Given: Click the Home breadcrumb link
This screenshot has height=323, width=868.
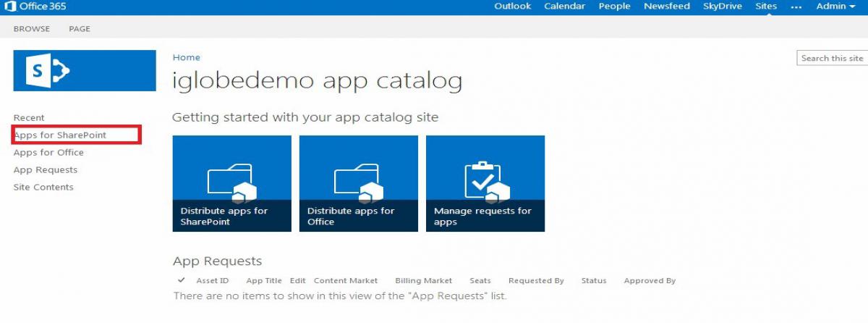Looking at the screenshot, I should click(187, 57).
